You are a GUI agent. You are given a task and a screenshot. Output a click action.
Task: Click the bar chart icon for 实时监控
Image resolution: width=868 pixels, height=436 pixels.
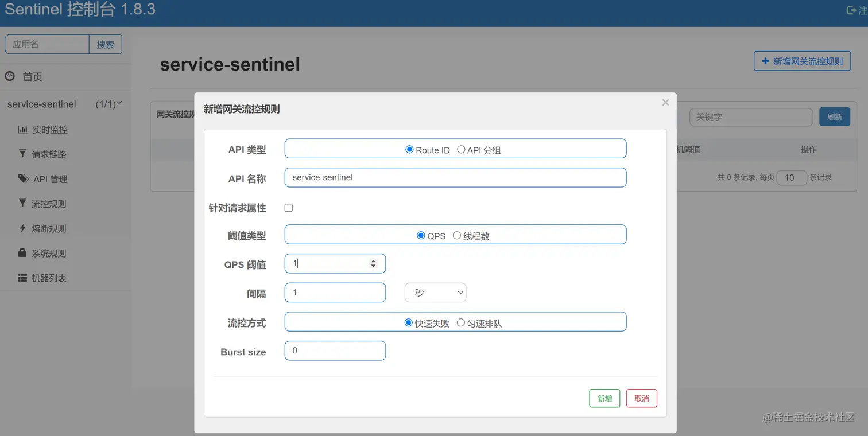tap(23, 130)
